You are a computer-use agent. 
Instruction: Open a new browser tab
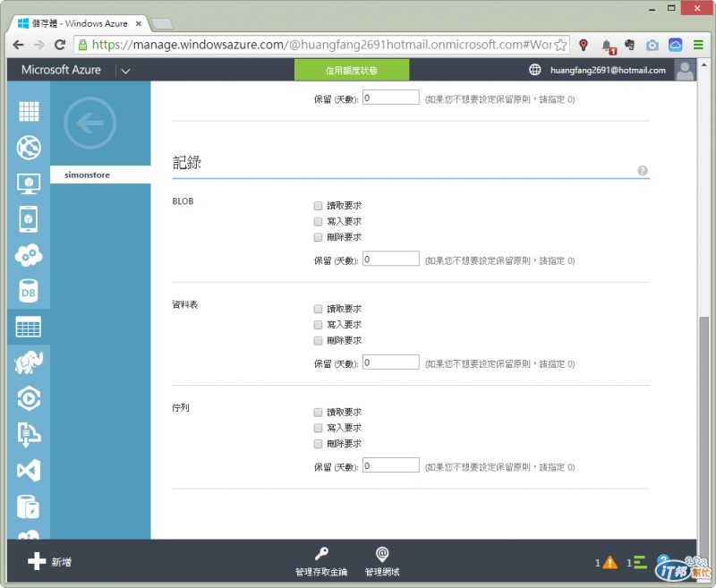pos(162,23)
